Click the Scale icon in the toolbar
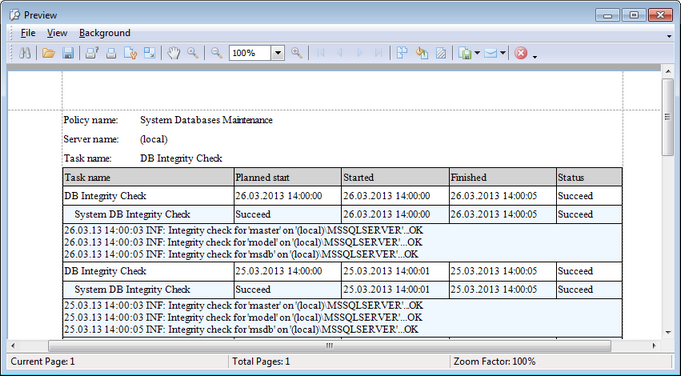This screenshot has width=681, height=376. (149, 53)
